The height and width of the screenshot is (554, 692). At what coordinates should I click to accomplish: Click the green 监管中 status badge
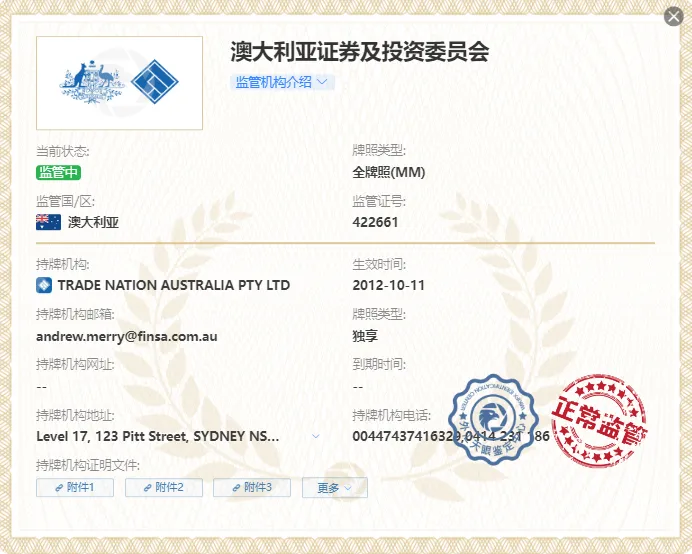(x=58, y=172)
